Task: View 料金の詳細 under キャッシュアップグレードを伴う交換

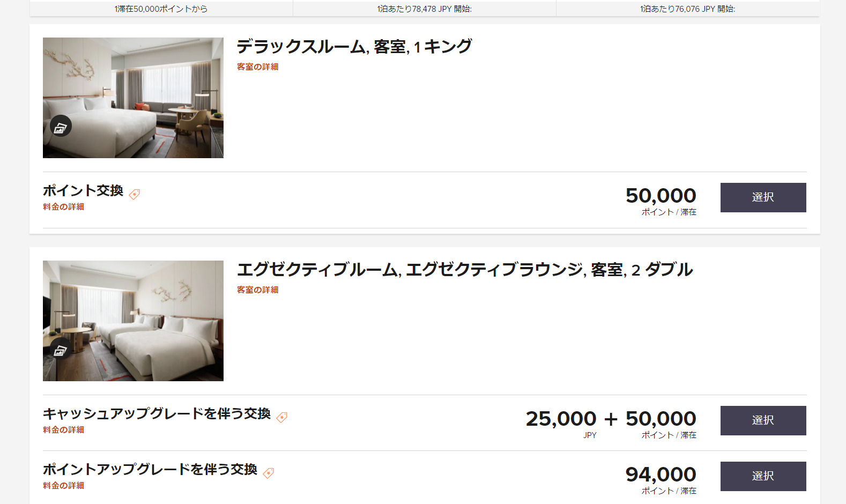Action: pos(63,430)
